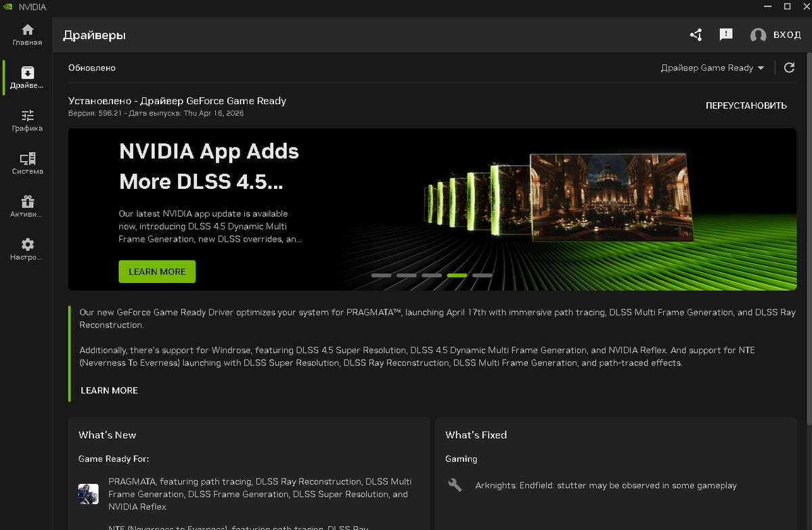The height and width of the screenshot is (530, 812).
Task: Click the ПЕРЕУСТАНОВИТЬ reinstall button
Action: click(746, 106)
